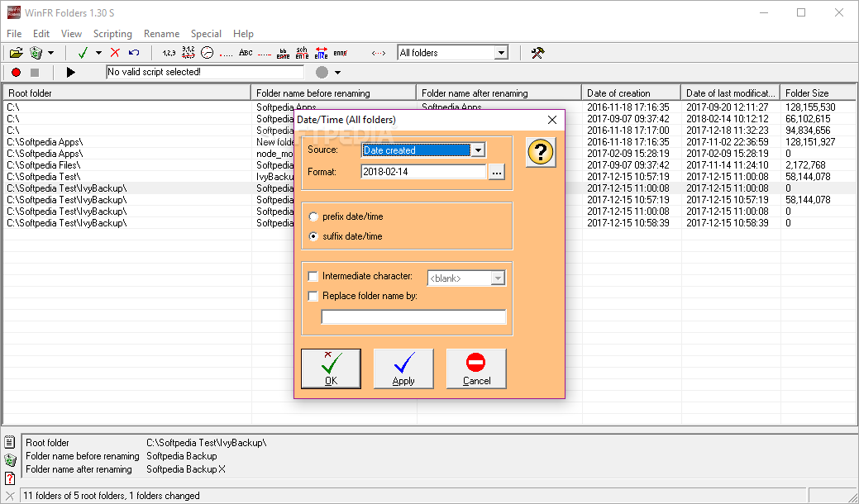The image size is (859, 504).
Task: Click the 'Folder name after renaming' column header
Action: [x=499, y=93]
